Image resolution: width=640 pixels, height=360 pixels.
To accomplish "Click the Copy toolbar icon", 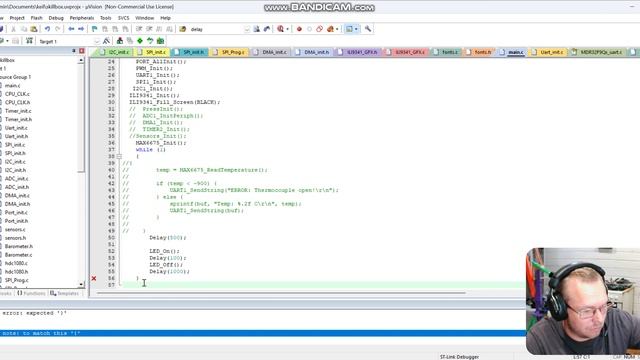I will click(24, 29).
